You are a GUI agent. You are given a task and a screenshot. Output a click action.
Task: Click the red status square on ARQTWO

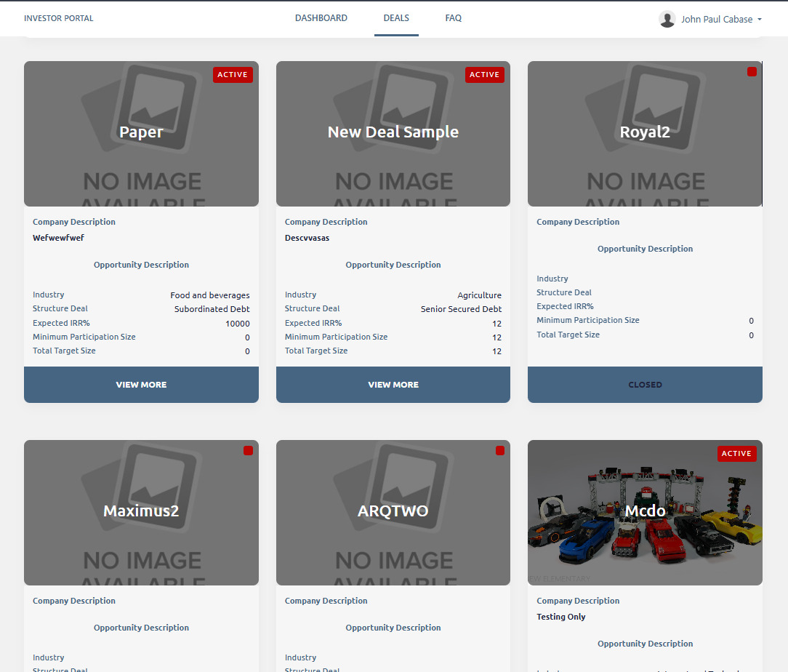(500, 451)
